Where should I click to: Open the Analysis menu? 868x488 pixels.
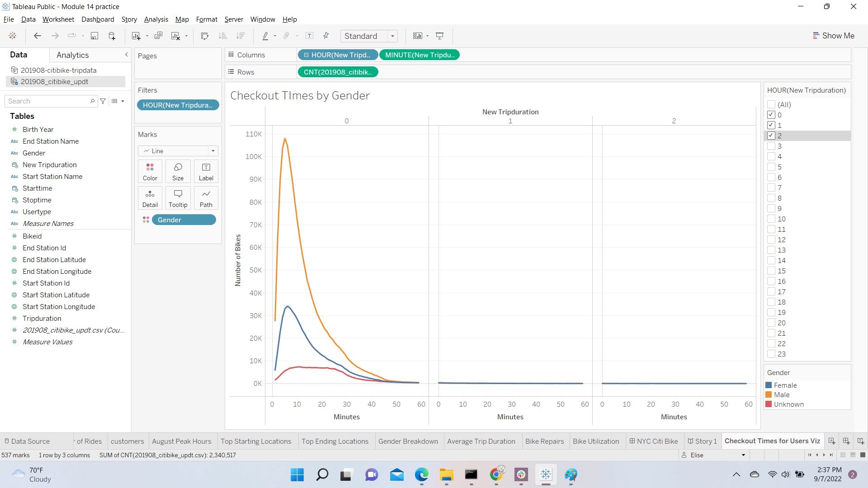click(156, 19)
